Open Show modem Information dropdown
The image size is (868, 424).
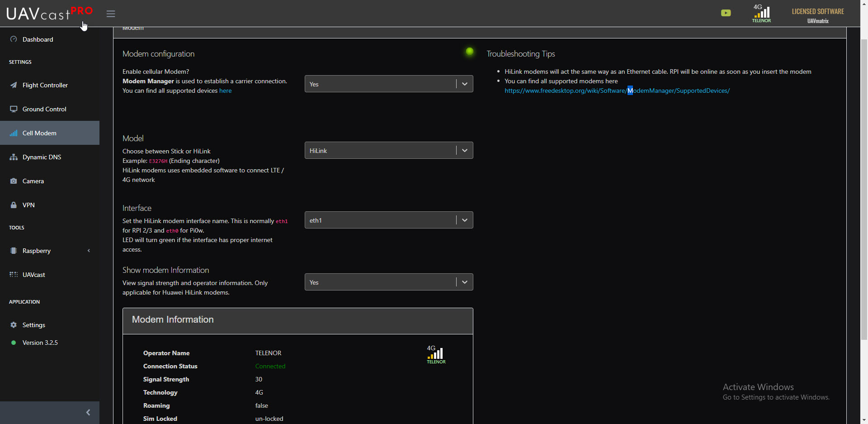[389, 282]
